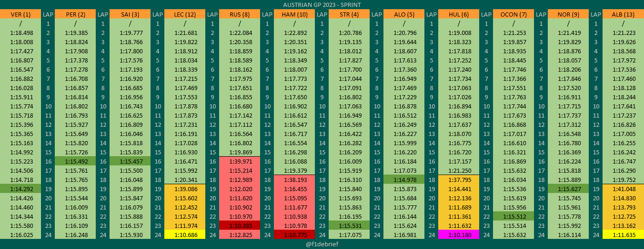Image resolution: width=644 pixels, height=249 pixels.
Task: Select the OCON (7) column header
Action: click(514, 14)
